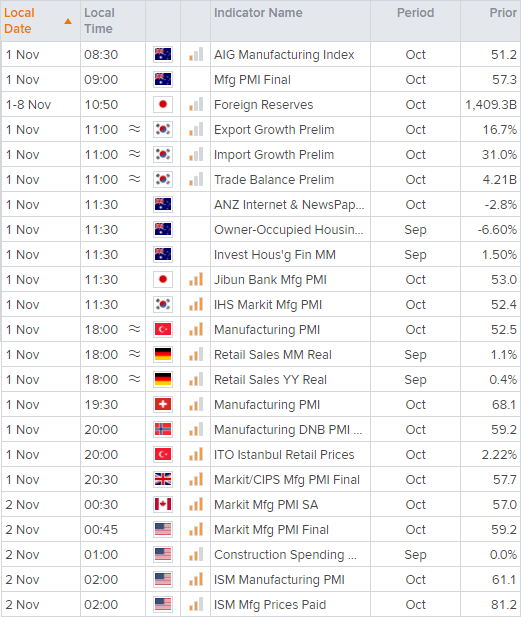Click the Canada flag beside Markit Mfg PMI SA

point(163,504)
